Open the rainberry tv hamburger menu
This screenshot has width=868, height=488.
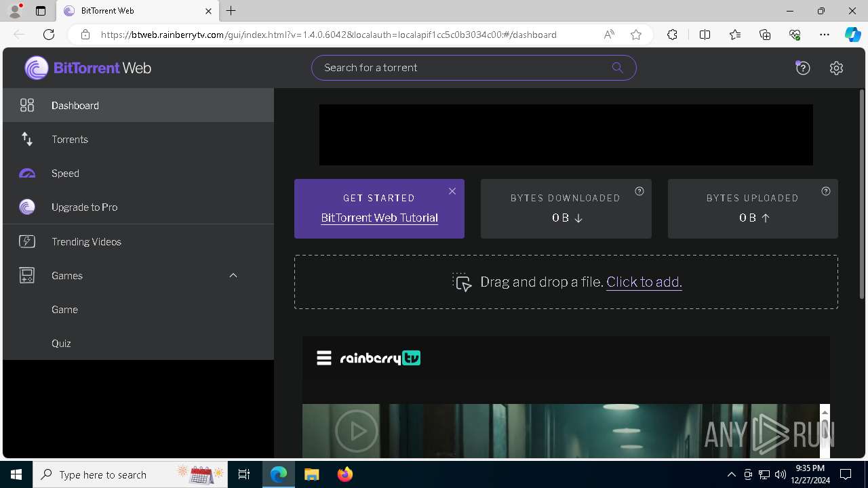(324, 358)
